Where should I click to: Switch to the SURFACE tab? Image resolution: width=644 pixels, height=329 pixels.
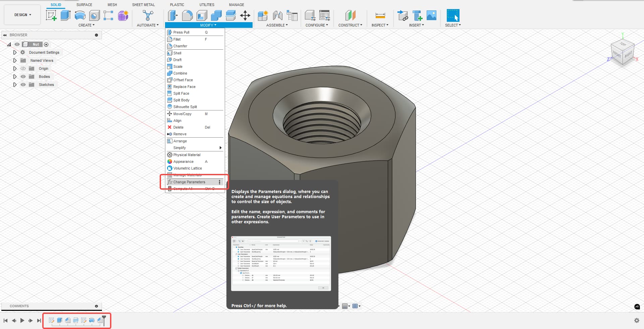(84, 5)
